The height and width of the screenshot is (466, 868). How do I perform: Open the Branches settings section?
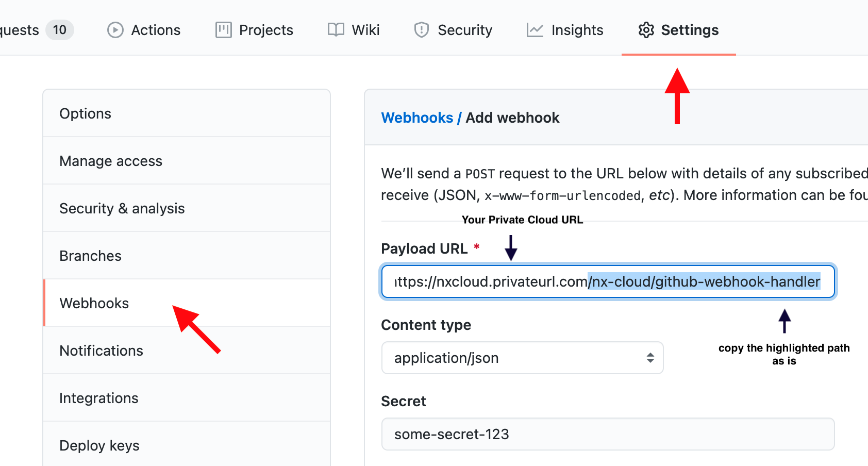(91, 255)
